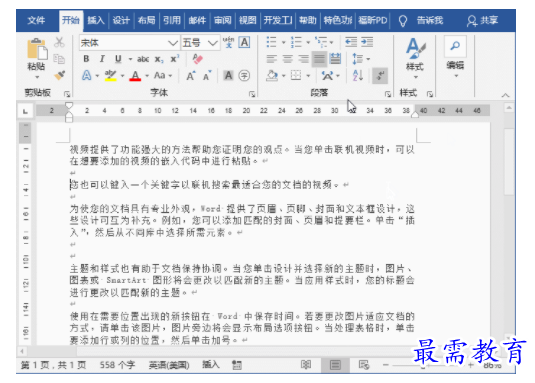Open the Editing (编辑) menu
Image resolution: width=535 pixels, height=383 pixels.
456,57
